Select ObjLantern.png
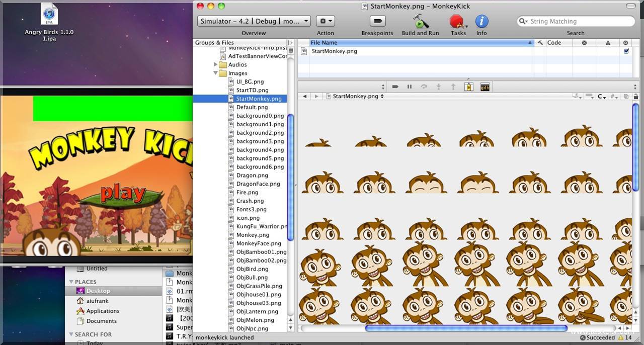This screenshot has width=644, height=345. 257,311
